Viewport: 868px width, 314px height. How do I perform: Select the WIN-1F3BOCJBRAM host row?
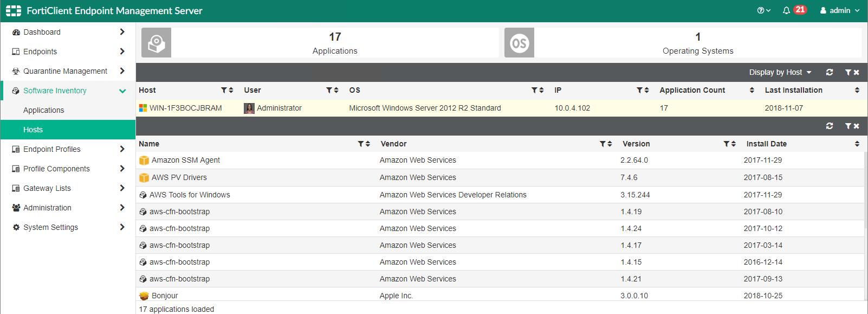[185, 108]
